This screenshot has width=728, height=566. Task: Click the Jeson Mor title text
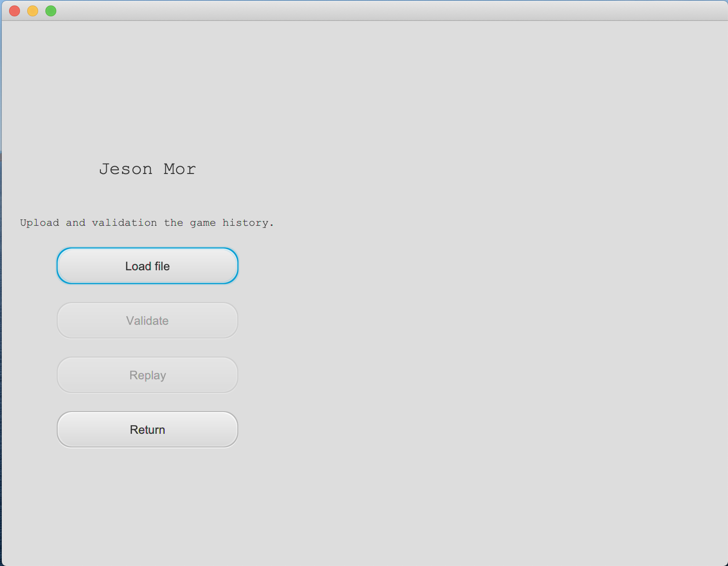pyautogui.click(x=148, y=169)
